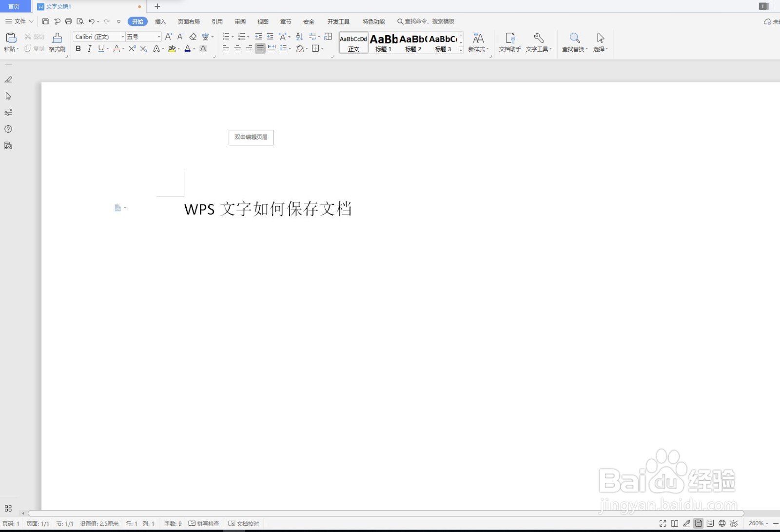
Task: Toggle Bold formatting
Action: click(78, 48)
